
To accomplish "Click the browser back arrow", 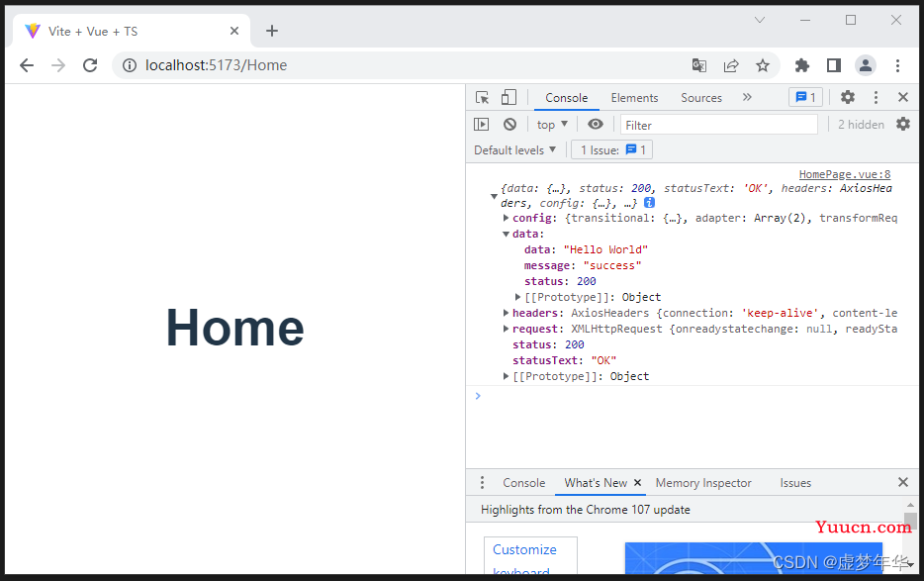I will click(27, 65).
